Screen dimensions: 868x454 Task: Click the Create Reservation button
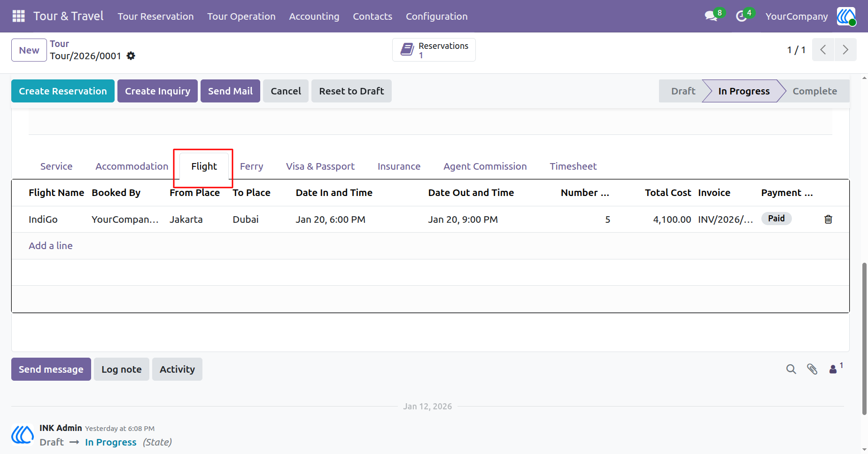point(63,91)
